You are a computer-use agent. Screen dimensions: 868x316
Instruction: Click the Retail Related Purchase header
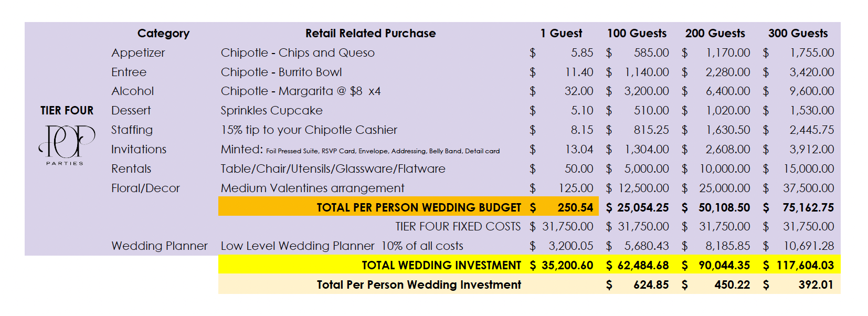pos(371,34)
